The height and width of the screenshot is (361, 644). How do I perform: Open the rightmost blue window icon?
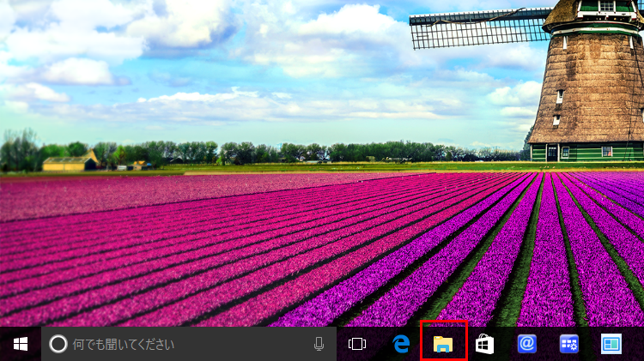[x=611, y=344]
